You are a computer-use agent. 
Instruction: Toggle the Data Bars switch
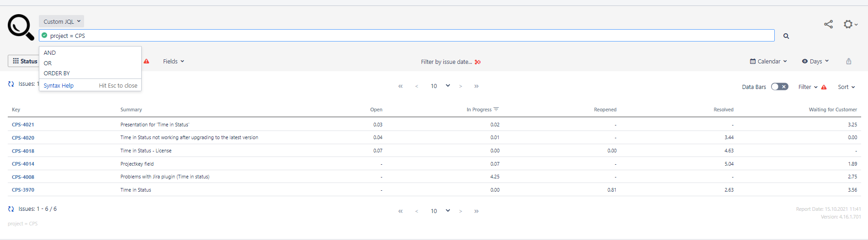779,87
